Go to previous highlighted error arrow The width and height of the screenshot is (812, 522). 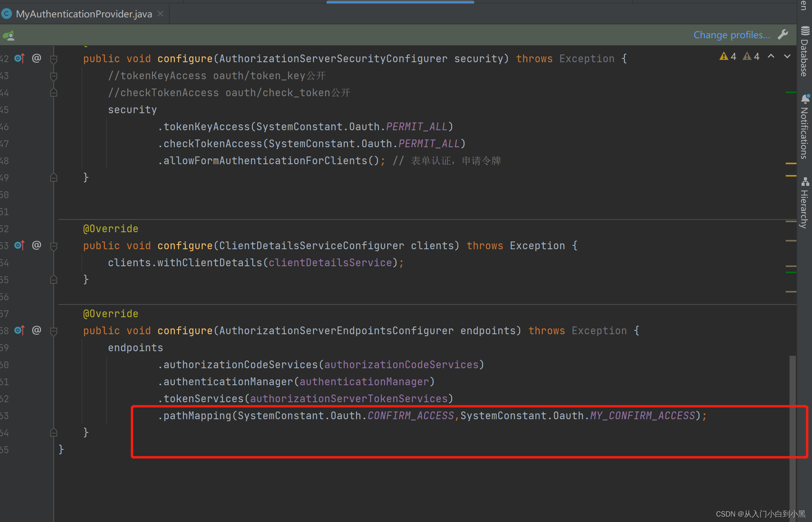pos(771,56)
